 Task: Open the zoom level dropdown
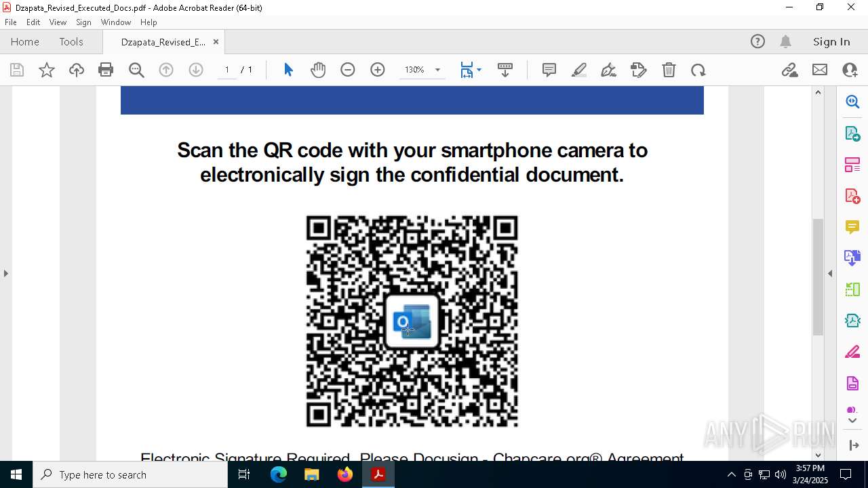point(437,70)
